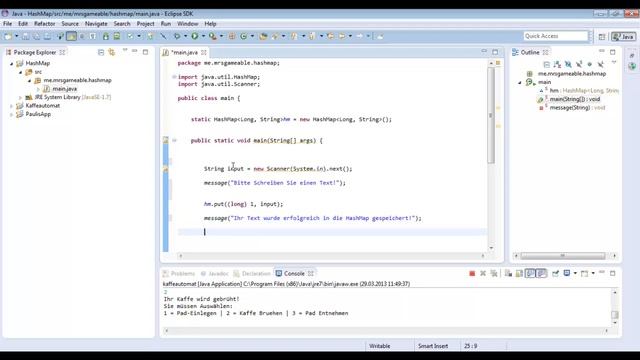Open the Open Console dropdown arrow
The image size is (640, 360).
593,273
